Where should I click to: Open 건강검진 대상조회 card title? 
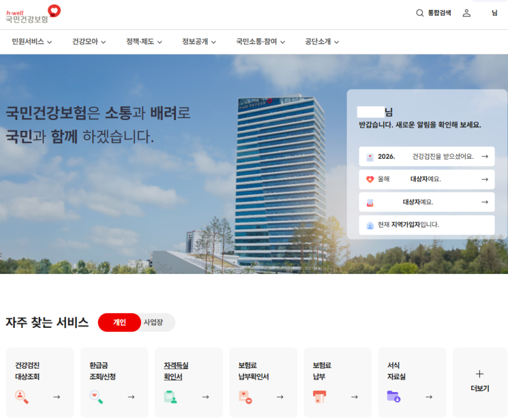[27, 371]
